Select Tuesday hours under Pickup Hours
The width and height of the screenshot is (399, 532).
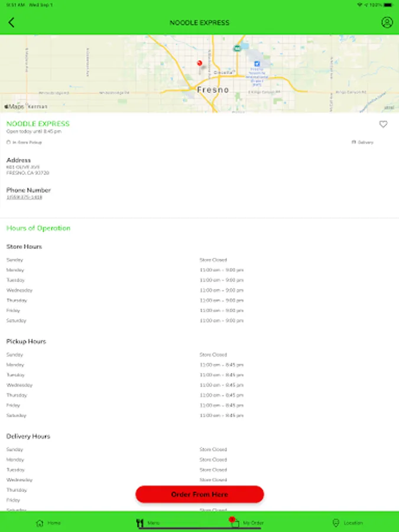click(222, 375)
